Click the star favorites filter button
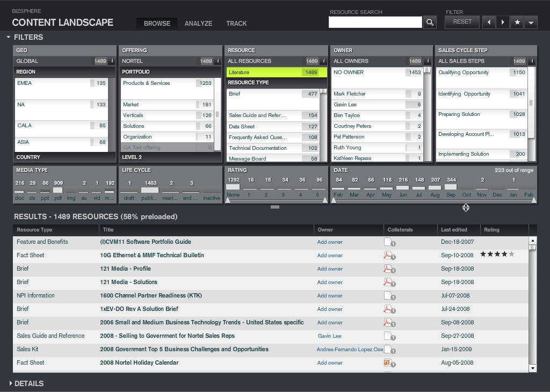Screen dimensions: 550x392 [517, 22]
